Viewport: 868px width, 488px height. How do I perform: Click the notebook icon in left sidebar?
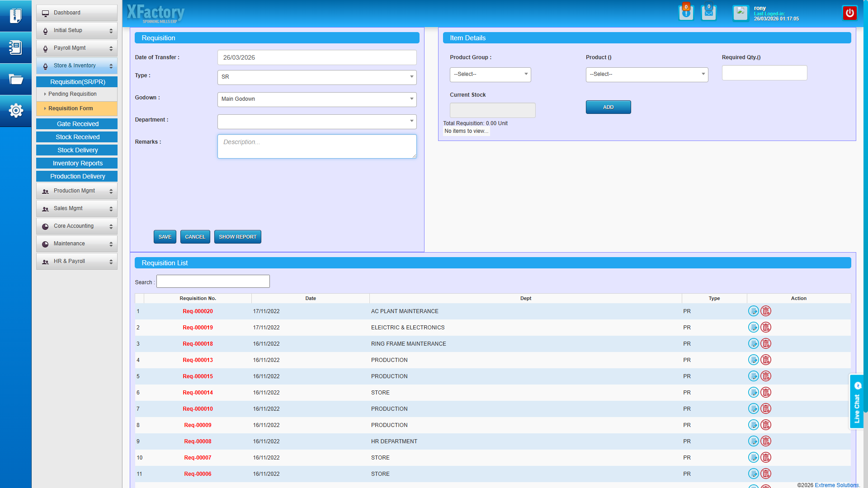point(16,47)
